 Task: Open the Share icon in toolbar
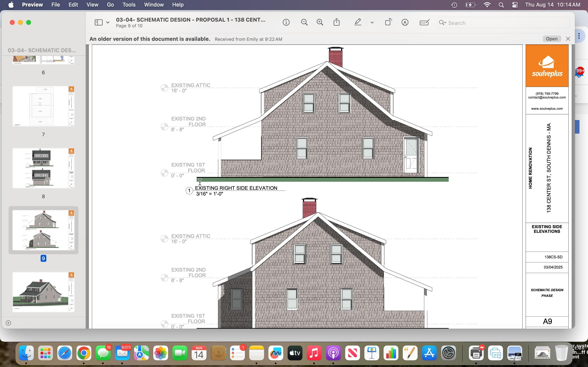336,22
